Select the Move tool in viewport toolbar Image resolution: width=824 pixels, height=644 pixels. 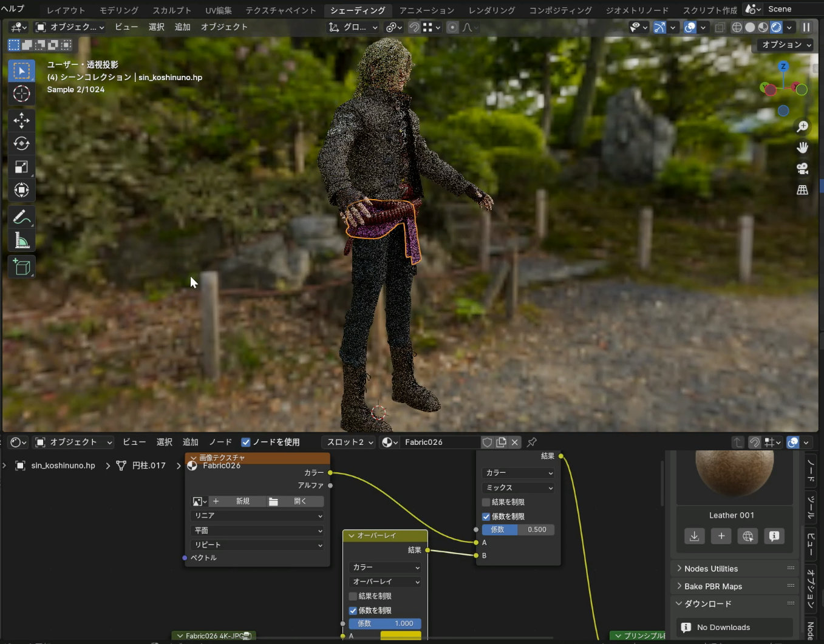[x=21, y=120]
